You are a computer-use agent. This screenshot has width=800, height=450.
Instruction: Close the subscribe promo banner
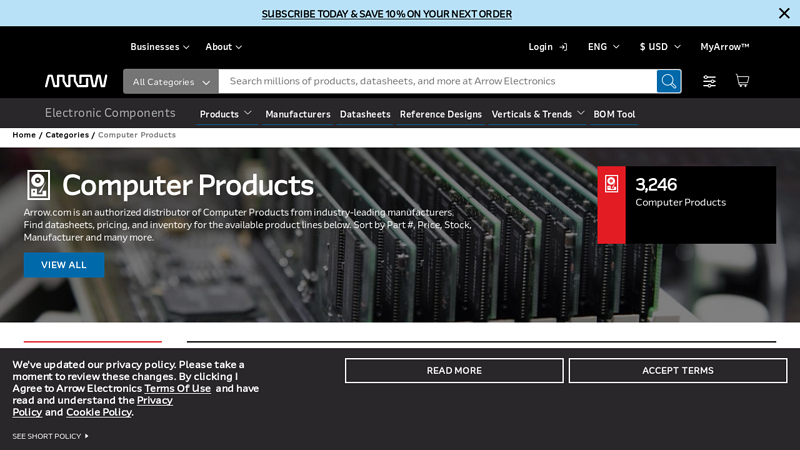click(784, 13)
